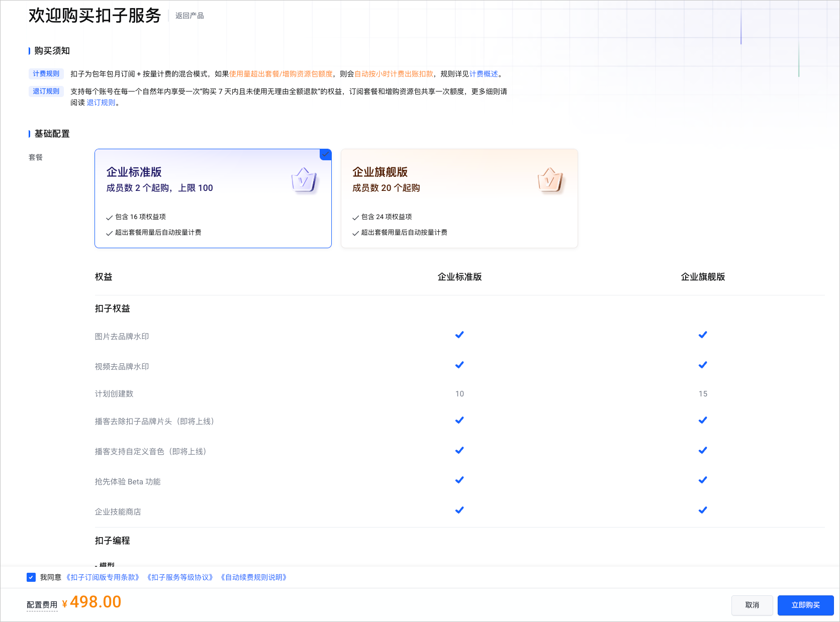Open the 计费概述 link
The width and height of the screenshot is (840, 622).
click(484, 74)
